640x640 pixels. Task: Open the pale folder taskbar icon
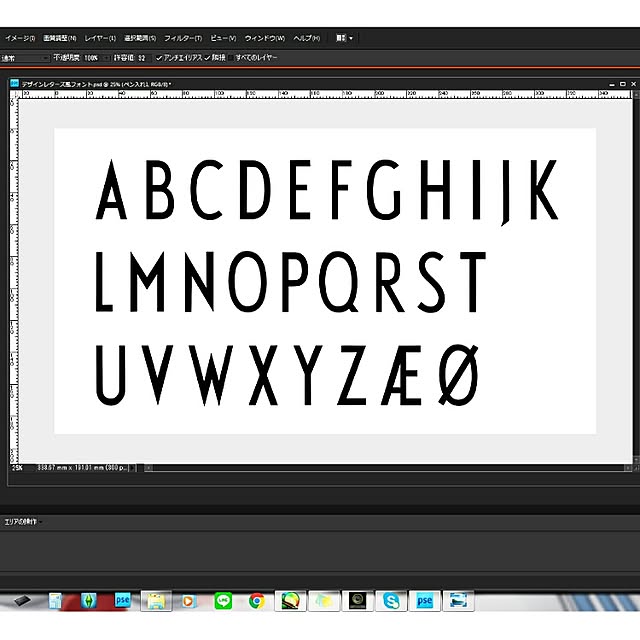(x=324, y=601)
